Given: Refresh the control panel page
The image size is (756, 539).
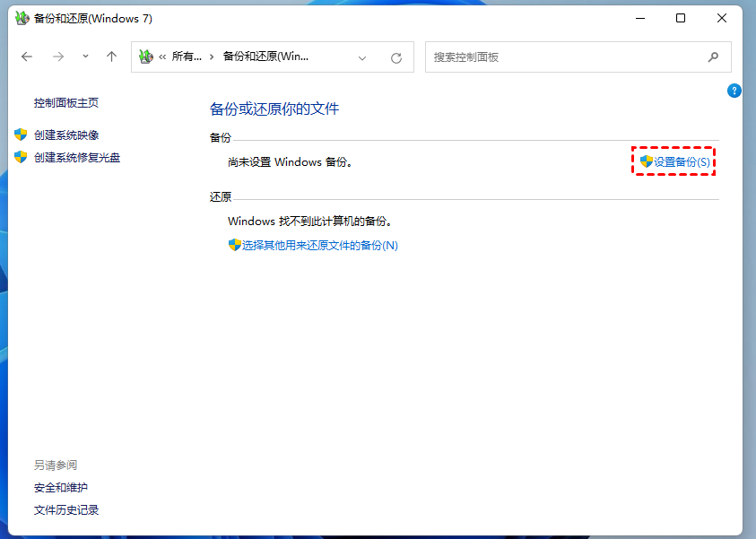Looking at the screenshot, I should [x=396, y=58].
